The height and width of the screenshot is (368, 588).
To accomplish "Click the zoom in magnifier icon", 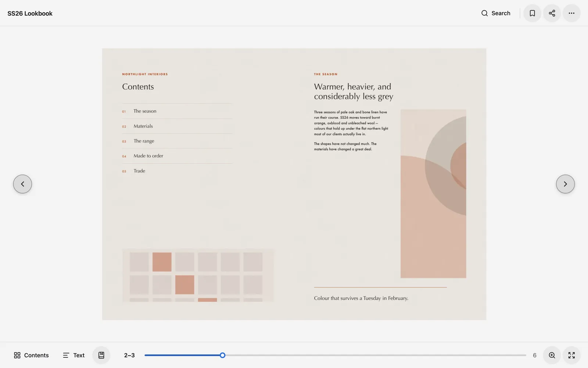I will click(552, 355).
